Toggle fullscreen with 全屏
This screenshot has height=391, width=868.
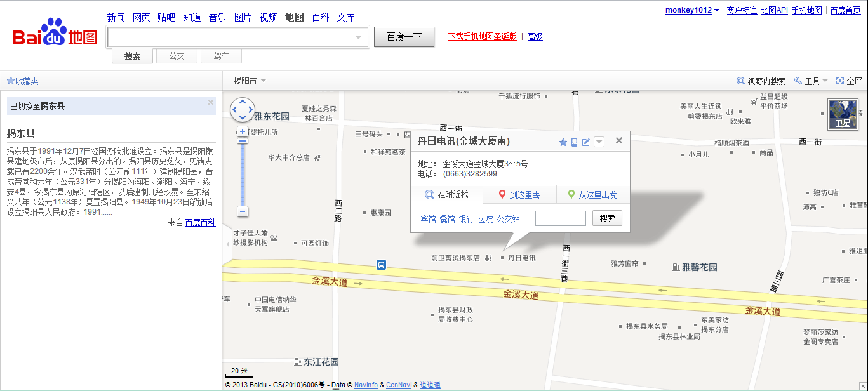pos(849,81)
